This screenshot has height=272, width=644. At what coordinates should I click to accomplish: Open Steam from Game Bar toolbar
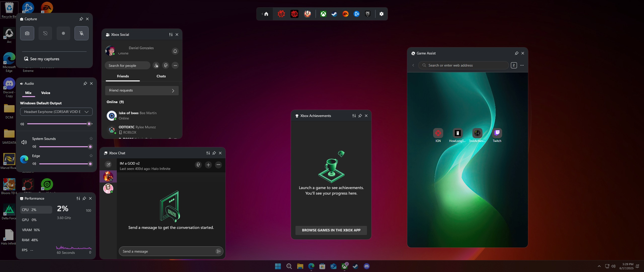click(x=334, y=14)
